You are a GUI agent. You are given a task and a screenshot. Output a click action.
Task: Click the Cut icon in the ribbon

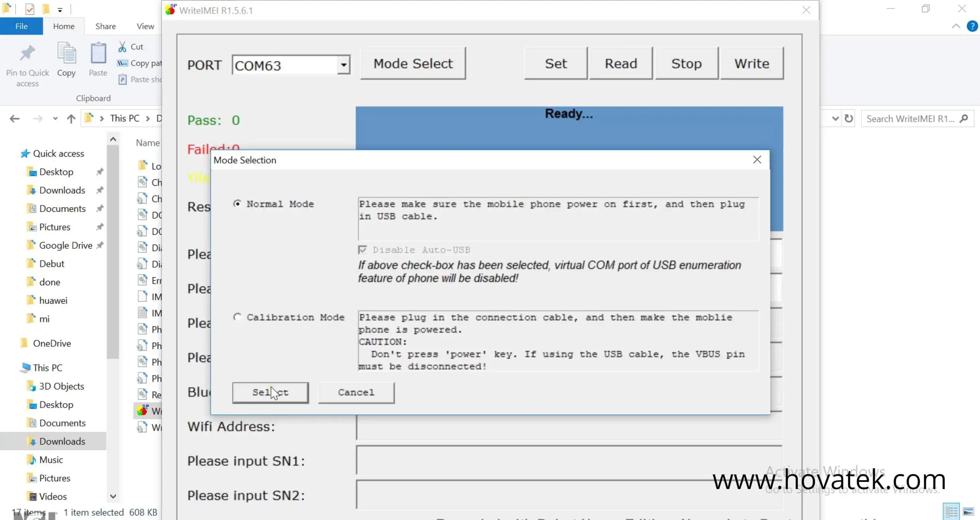click(123, 46)
